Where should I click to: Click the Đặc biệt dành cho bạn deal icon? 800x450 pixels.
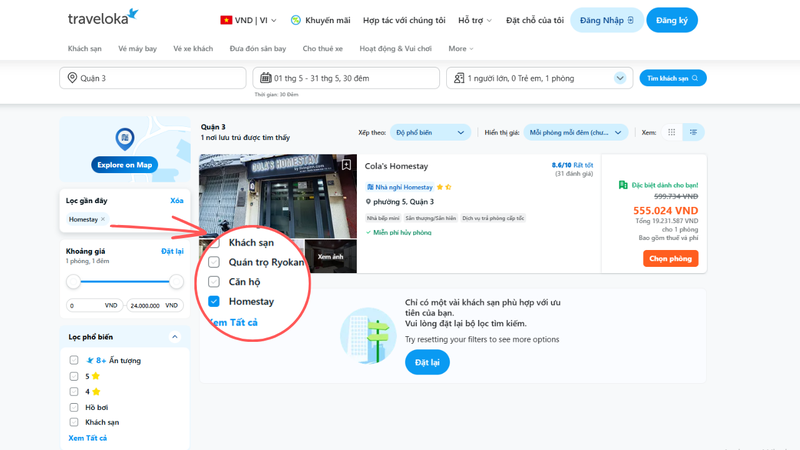623,185
